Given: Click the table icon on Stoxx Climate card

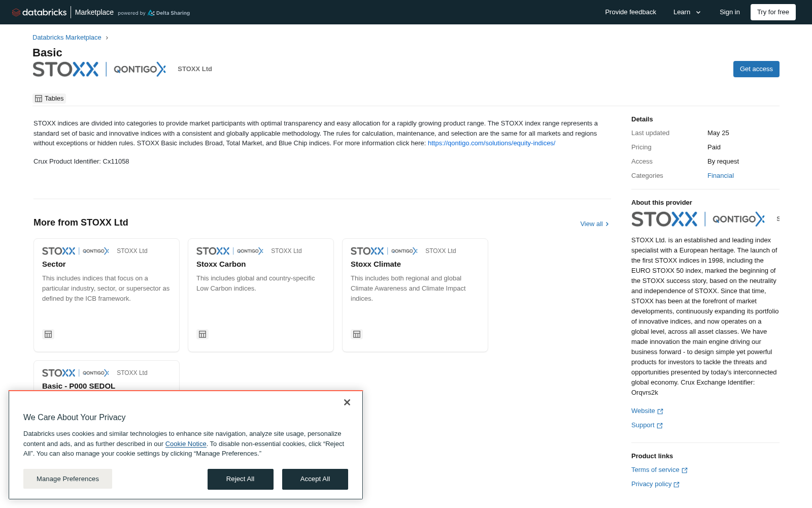Looking at the screenshot, I should pyautogui.click(x=357, y=334).
